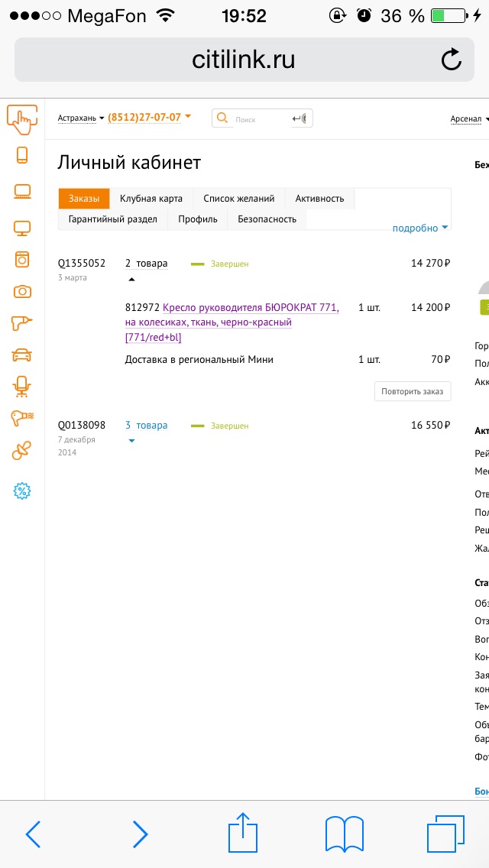Open the smartphones category icon
Viewport: 489px width, 868px height.
coord(22,155)
